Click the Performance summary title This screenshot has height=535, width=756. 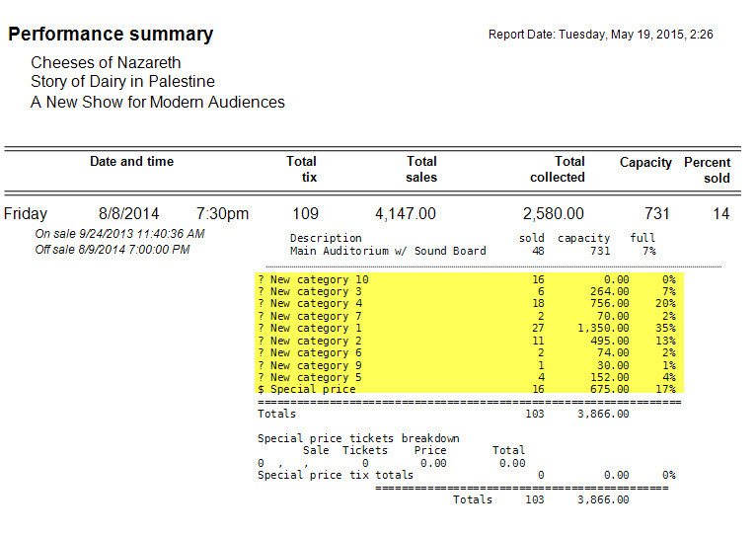pos(111,35)
